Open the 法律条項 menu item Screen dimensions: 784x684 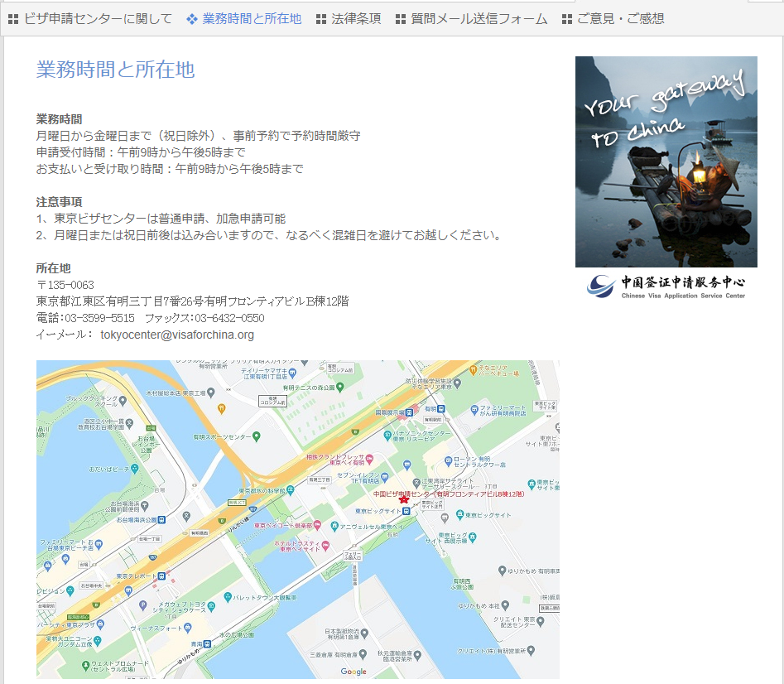[x=349, y=19]
